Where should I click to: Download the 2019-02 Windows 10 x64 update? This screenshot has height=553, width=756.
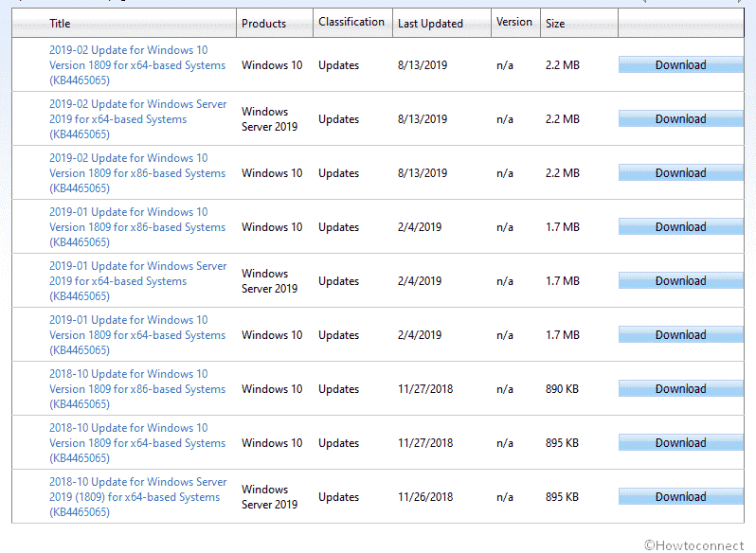681,65
